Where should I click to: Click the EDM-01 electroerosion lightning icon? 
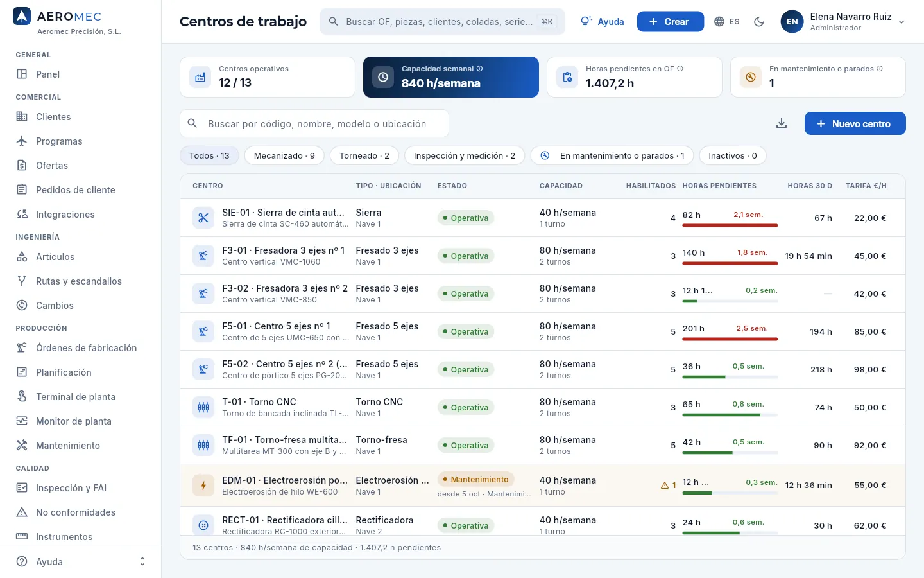point(203,486)
